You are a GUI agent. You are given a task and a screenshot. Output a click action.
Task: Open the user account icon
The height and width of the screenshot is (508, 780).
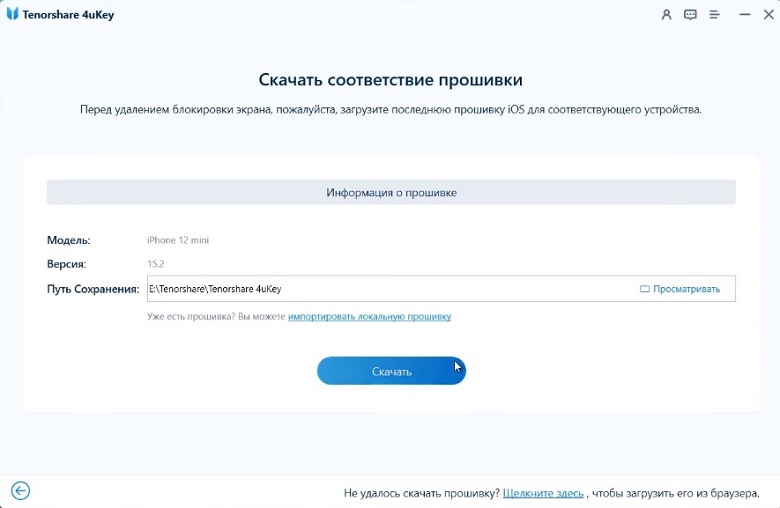tap(667, 15)
